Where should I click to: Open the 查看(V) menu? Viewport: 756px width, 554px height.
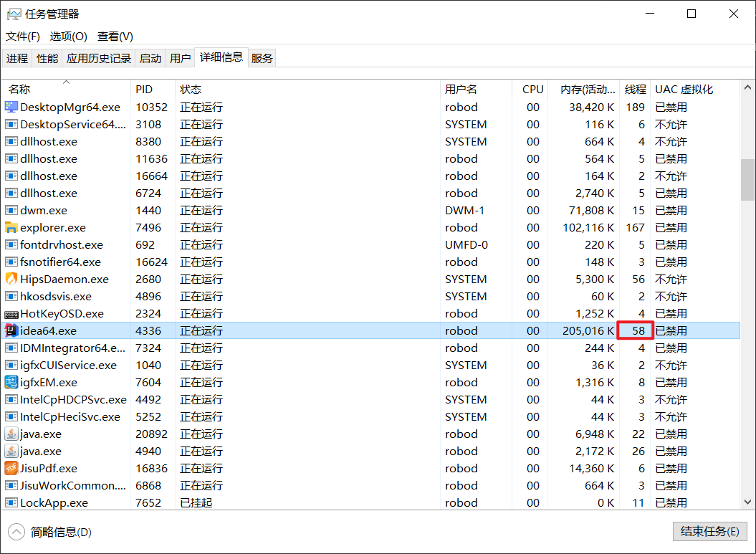(115, 37)
